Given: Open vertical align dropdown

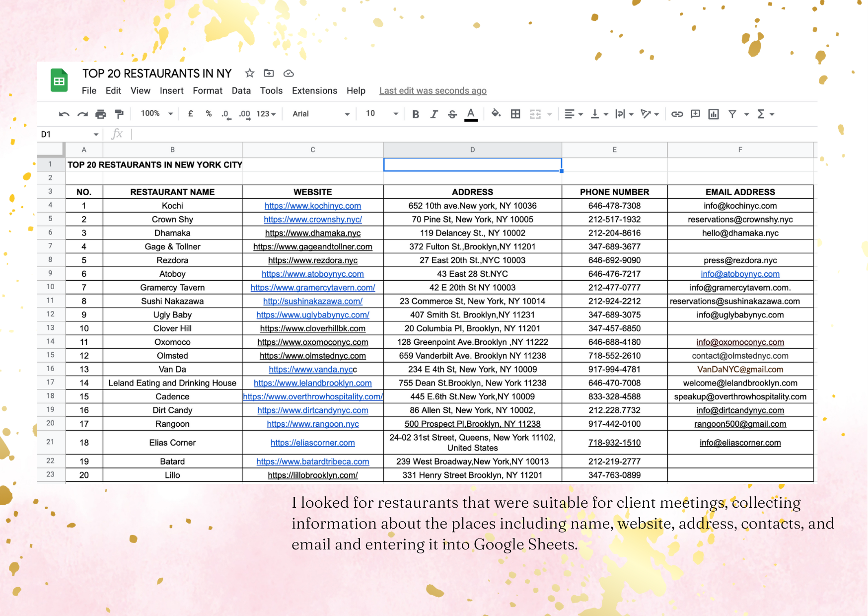Looking at the screenshot, I should [x=599, y=114].
